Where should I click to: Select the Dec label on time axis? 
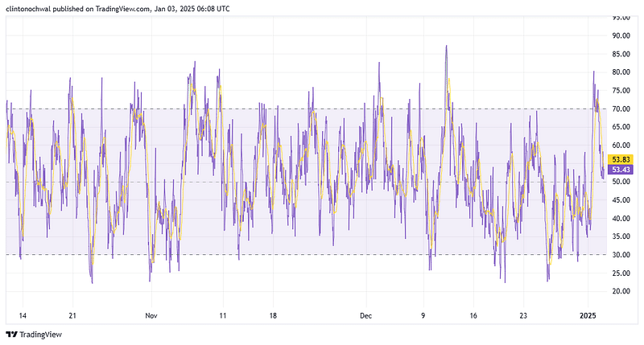pyautogui.click(x=366, y=315)
